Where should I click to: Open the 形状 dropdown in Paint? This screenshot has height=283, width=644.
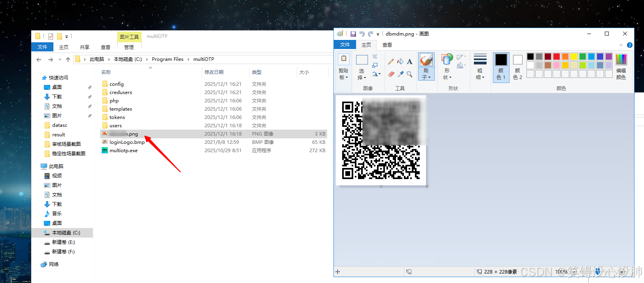tap(447, 74)
